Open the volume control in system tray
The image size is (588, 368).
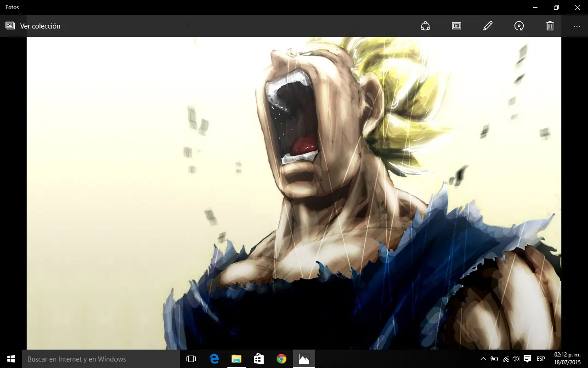tap(516, 359)
